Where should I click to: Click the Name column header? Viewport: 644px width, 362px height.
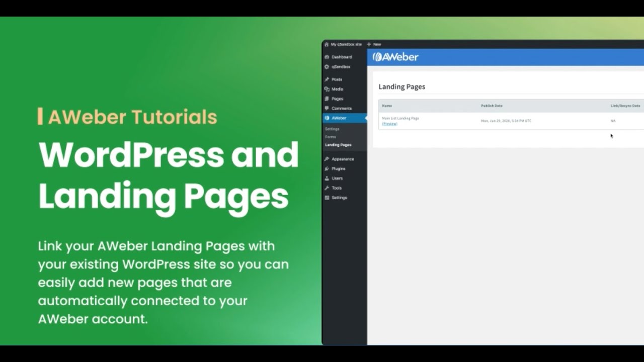387,106
